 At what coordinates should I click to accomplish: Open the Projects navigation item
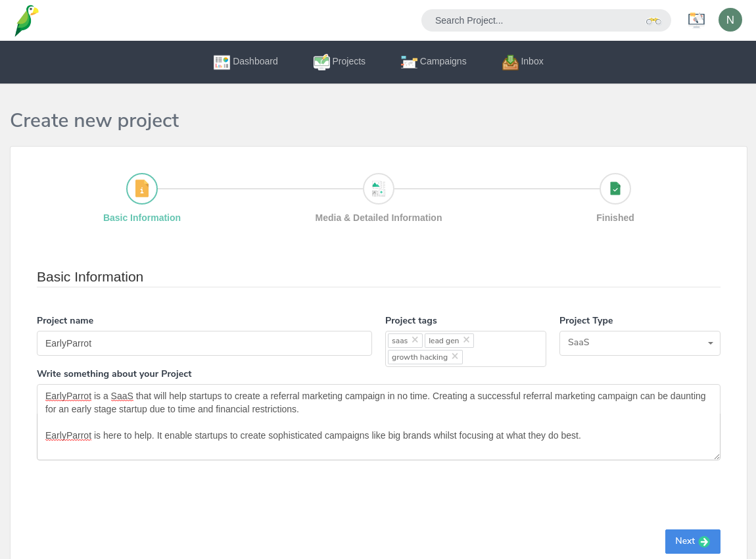click(x=339, y=62)
